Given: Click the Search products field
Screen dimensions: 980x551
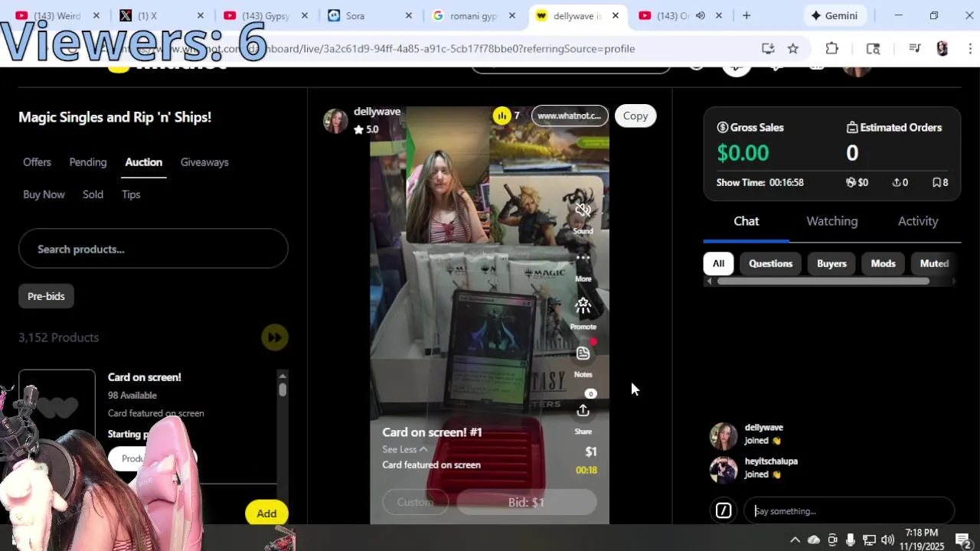Looking at the screenshot, I should point(153,249).
